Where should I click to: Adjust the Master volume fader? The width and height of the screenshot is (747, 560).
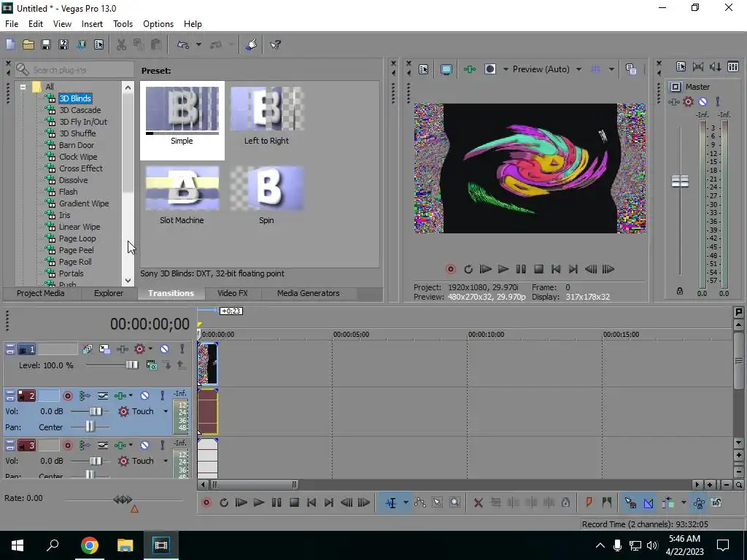(680, 181)
